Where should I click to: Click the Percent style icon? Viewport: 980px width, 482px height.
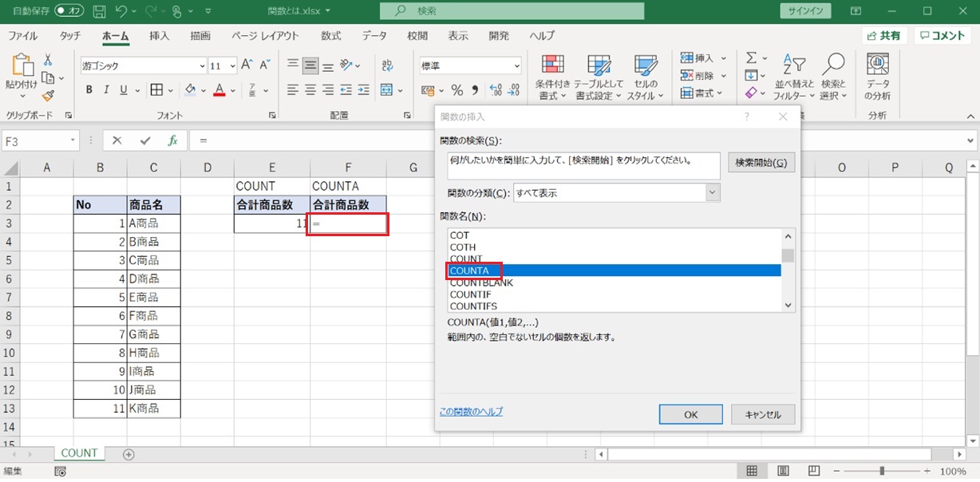click(457, 90)
